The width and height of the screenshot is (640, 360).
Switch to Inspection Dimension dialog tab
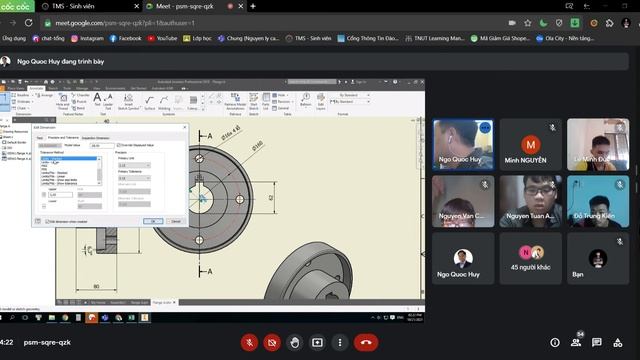tap(96, 138)
